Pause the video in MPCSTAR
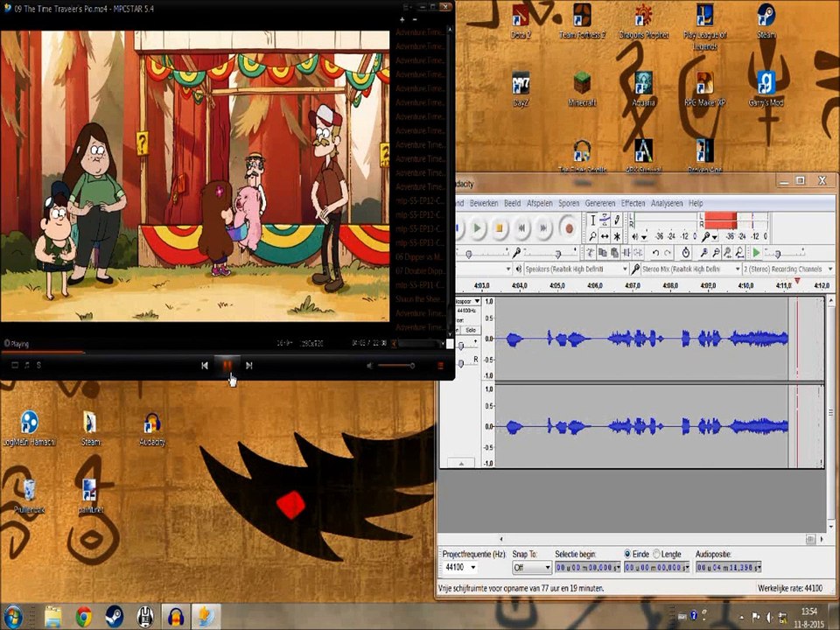840x630 pixels. (227, 366)
